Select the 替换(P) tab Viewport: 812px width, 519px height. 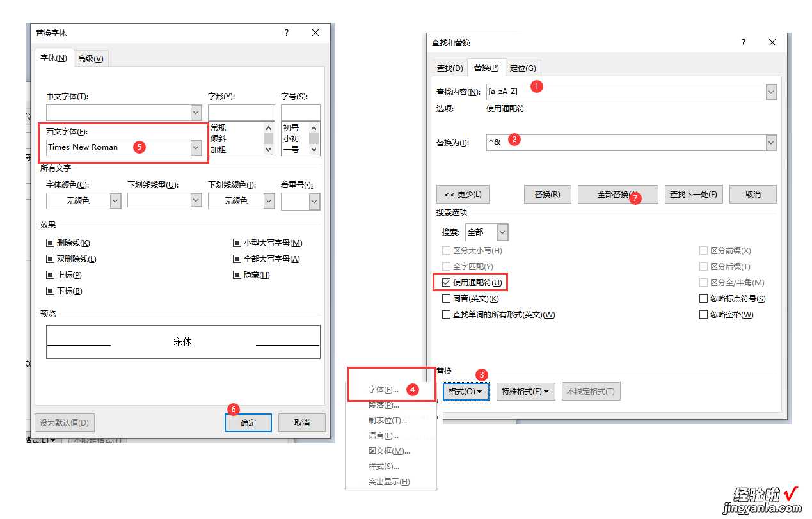(x=486, y=68)
